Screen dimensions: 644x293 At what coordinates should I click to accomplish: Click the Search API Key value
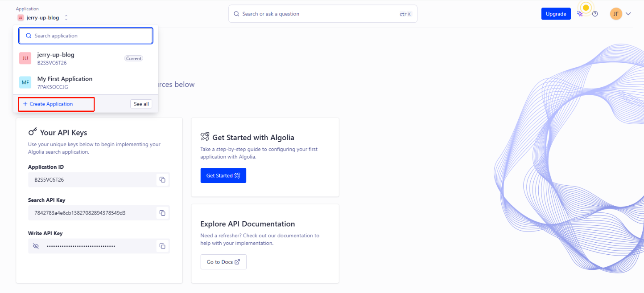pos(80,213)
